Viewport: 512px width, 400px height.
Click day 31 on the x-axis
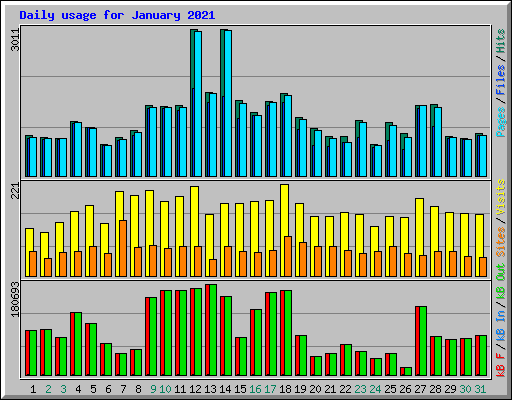point(480,389)
